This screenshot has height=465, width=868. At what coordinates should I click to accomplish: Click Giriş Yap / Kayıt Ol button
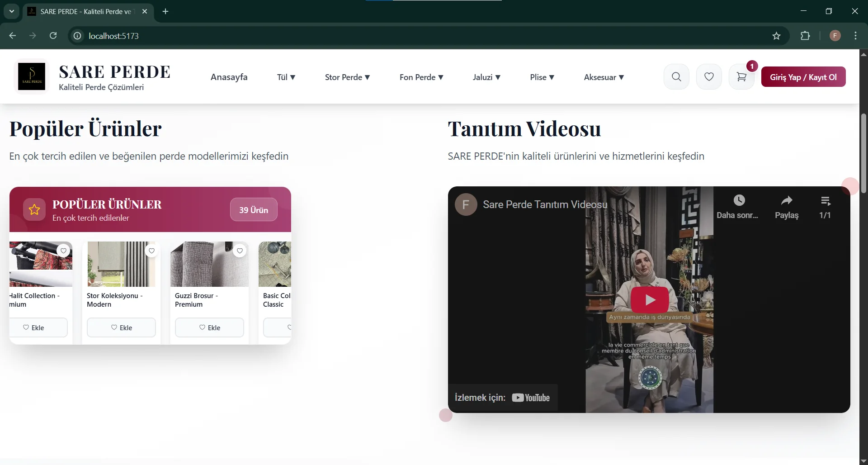click(x=803, y=77)
